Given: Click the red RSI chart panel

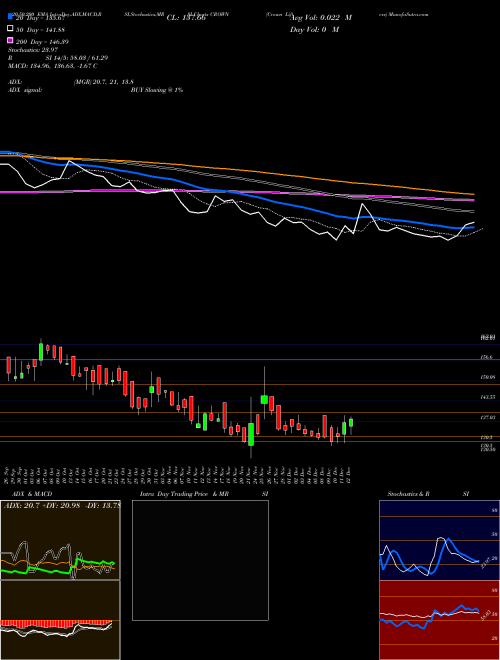Looking at the screenshot, I should (x=439, y=620).
